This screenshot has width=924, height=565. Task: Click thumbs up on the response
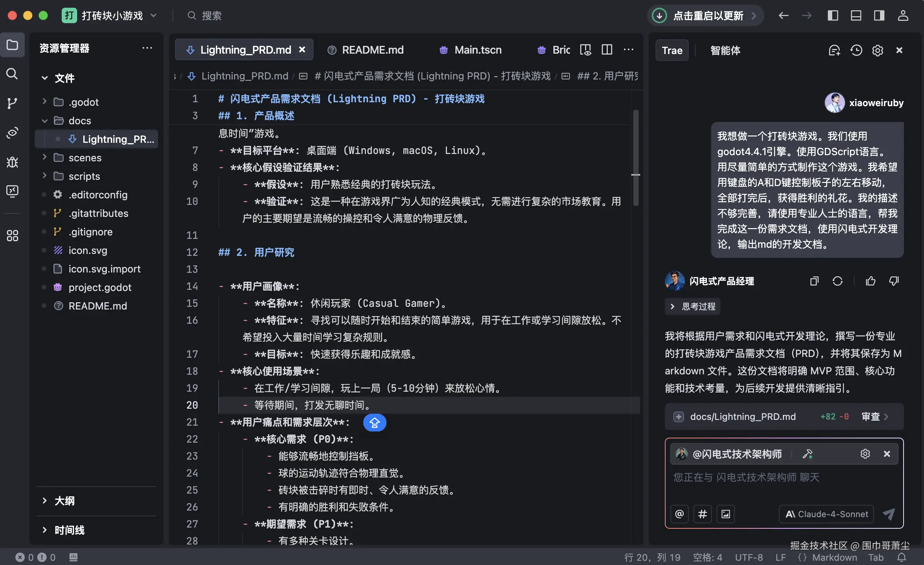870,281
